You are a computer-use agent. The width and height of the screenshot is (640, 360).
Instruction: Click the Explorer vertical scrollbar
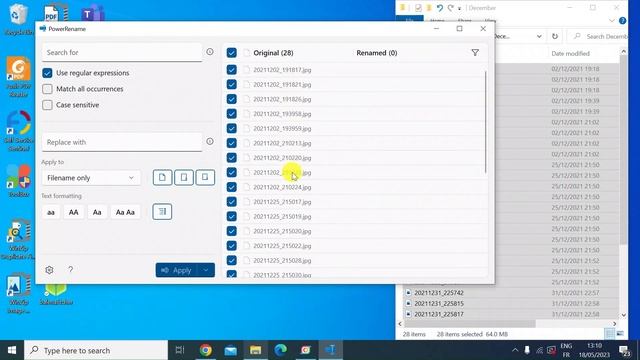click(623, 149)
